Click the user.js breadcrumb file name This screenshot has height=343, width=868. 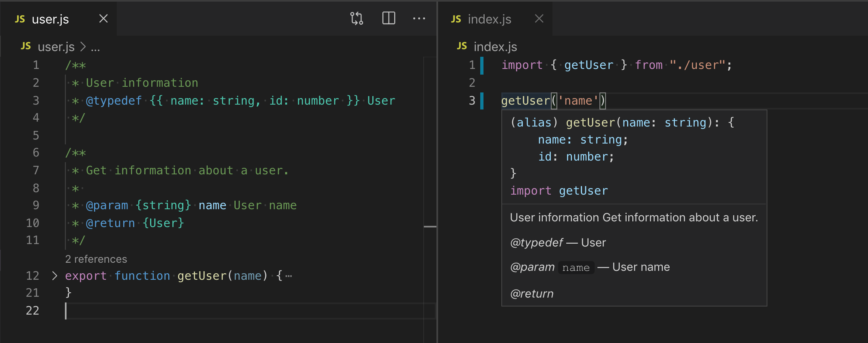coord(56,47)
